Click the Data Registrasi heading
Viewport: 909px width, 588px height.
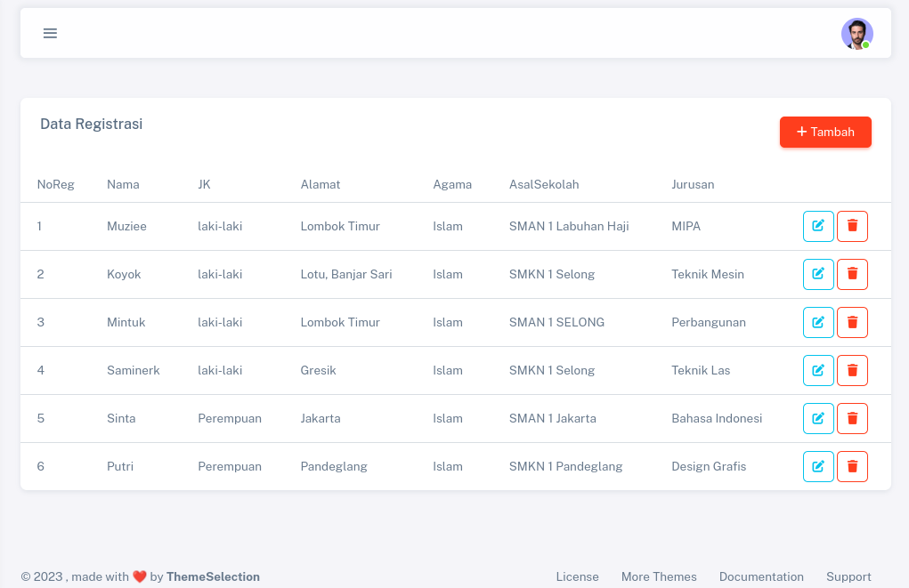coord(91,125)
